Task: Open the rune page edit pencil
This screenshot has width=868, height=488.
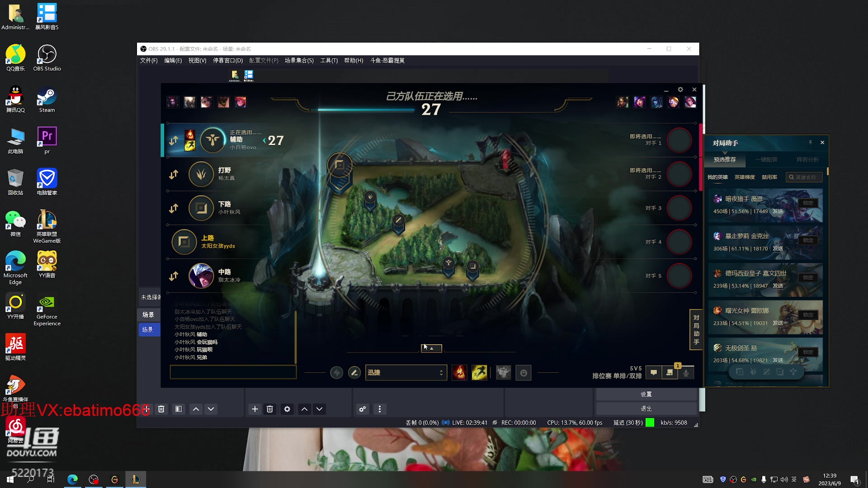Action: tap(354, 373)
